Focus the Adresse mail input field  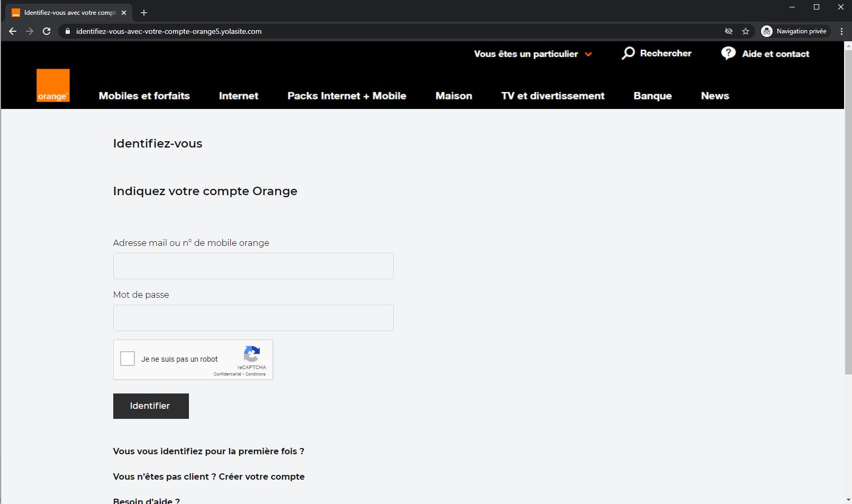pyautogui.click(x=253, y=266)
